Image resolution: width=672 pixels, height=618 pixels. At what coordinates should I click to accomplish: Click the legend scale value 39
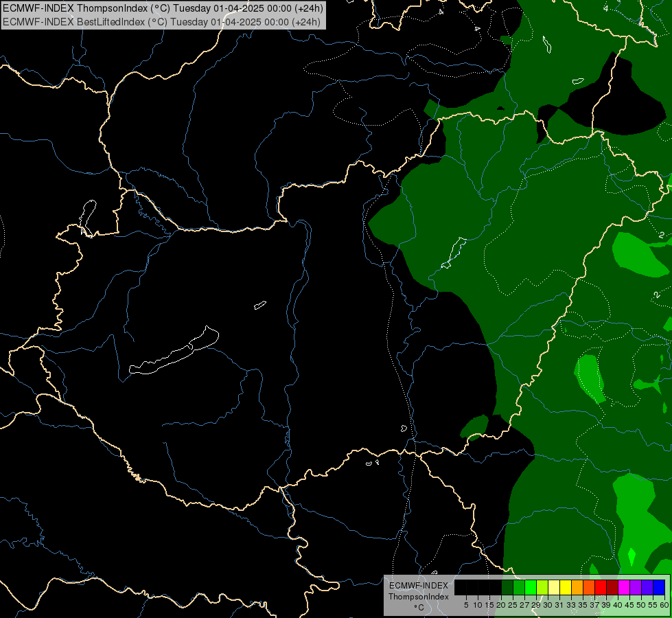click(x=606, y=605)
